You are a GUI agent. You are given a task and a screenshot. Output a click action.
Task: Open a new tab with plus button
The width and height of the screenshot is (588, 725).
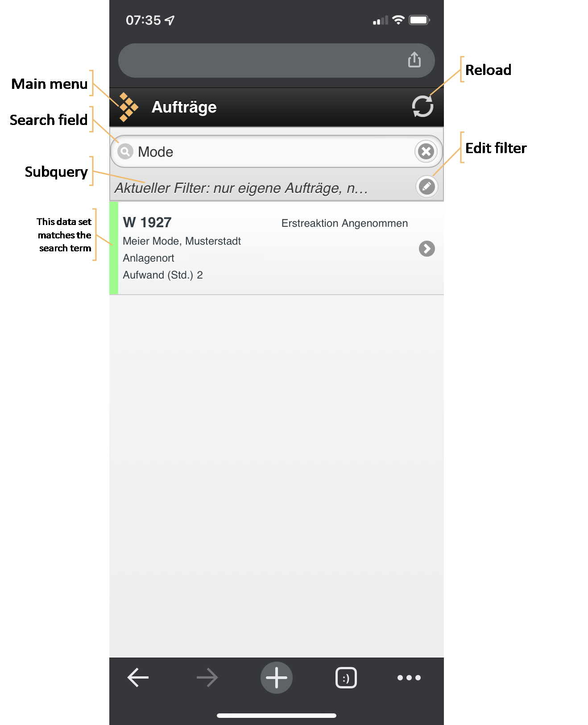[x=277, y=678]
